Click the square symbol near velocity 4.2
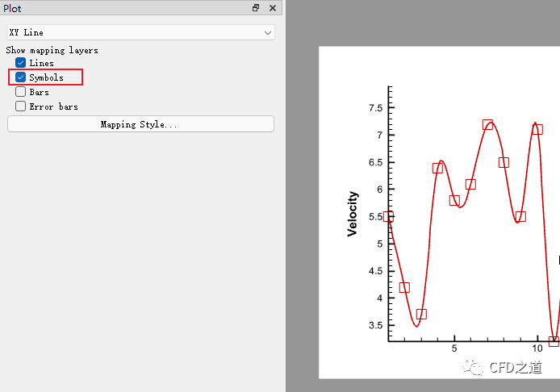560x392 pixels. [x=404, y=287]
